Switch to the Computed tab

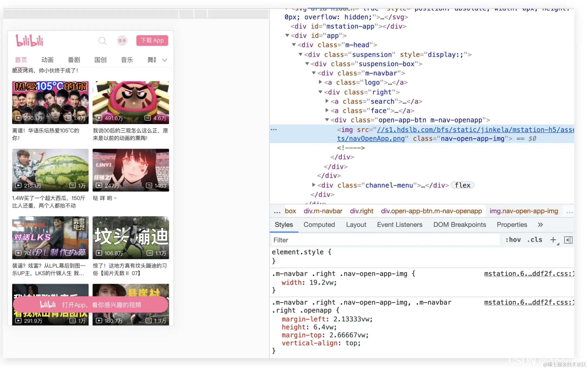coord(319,225)
